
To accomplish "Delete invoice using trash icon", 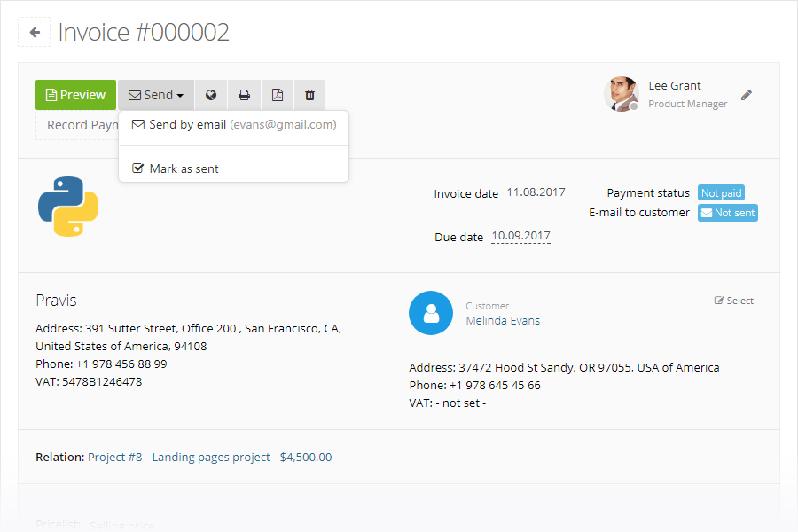I will [310, 95].
